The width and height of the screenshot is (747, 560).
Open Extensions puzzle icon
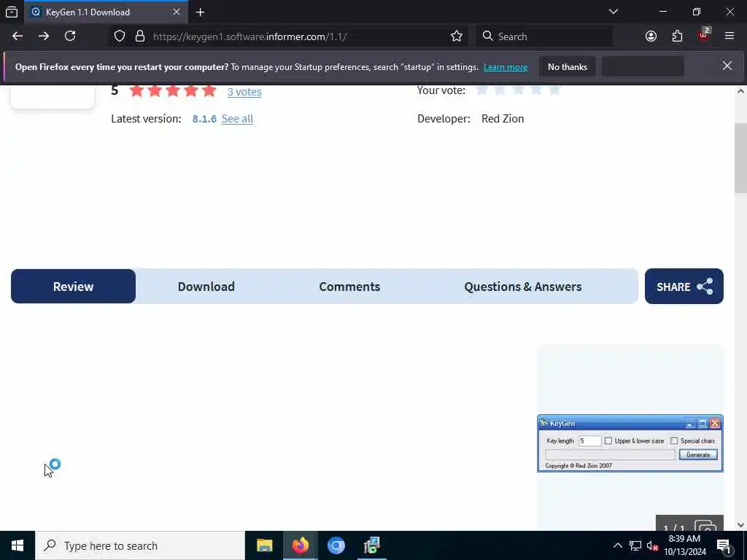677,36
